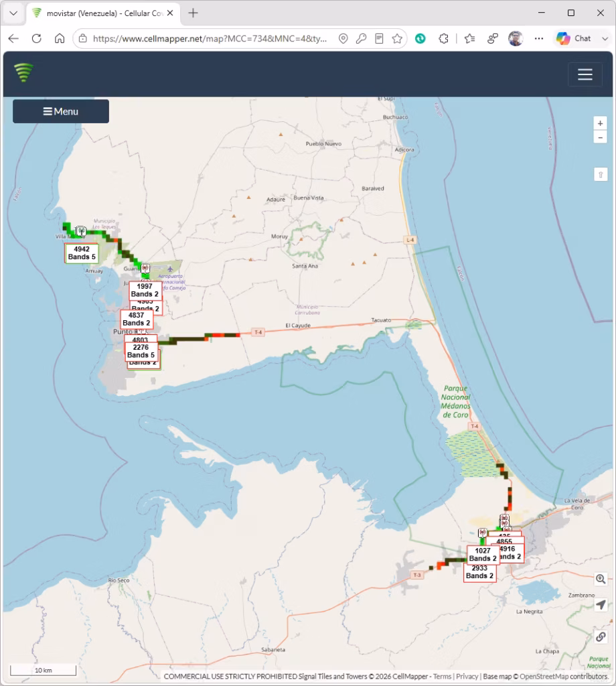
Task: Open location permission icon in address bar
Action: pos(343,38)
